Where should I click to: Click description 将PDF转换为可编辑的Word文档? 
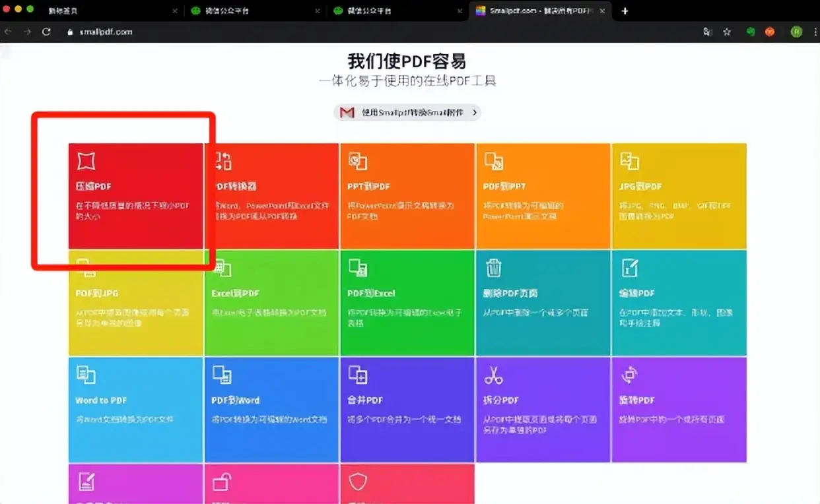(269, 420)
